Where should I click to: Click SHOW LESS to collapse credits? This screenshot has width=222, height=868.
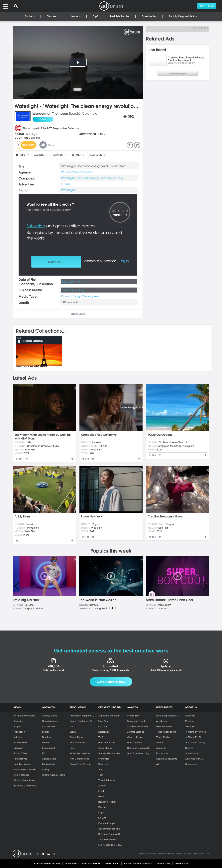coord(78,314)
